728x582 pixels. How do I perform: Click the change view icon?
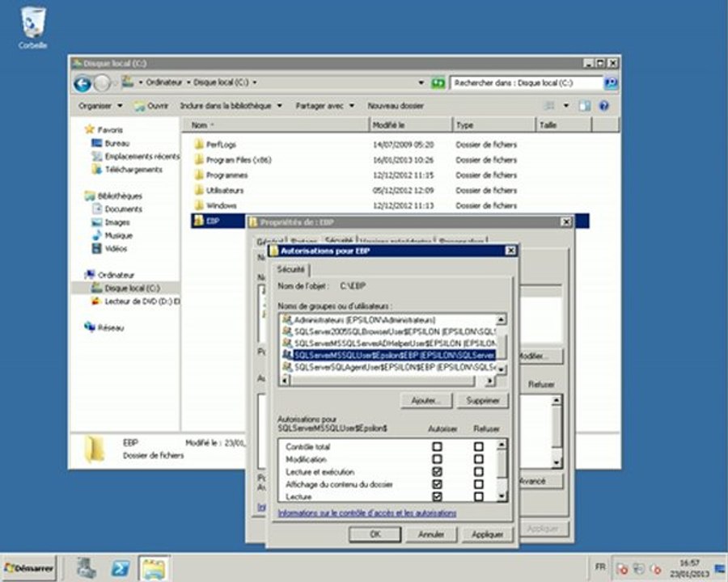pyautogui.click(x=549, y=106)
